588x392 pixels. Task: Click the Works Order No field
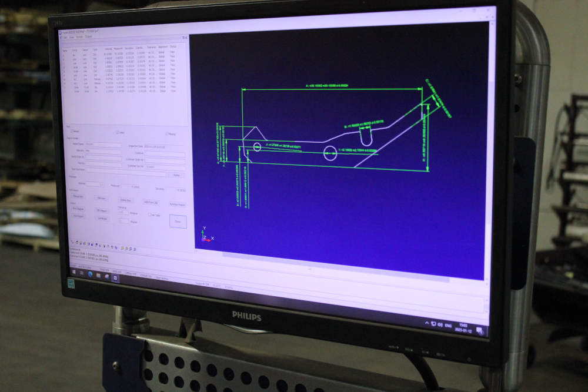tap(103, 158)
